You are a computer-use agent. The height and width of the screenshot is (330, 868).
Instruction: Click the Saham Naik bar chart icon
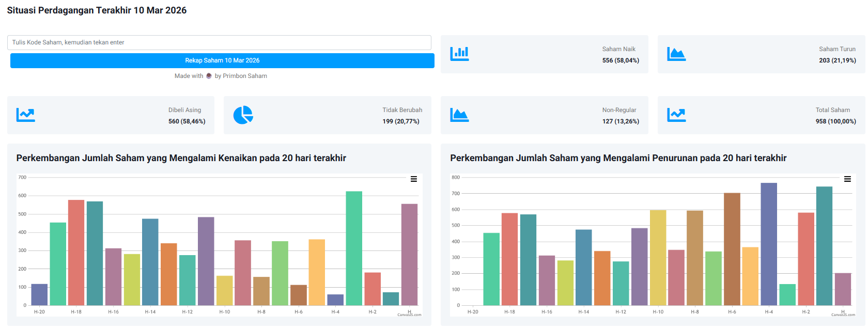[x=459, y=54]
